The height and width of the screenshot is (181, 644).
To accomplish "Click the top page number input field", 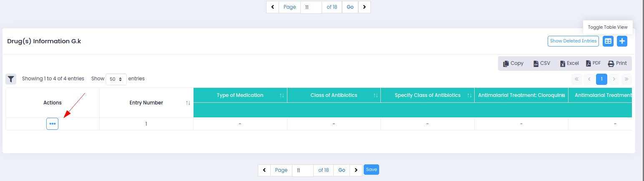I will coord(311,7).
